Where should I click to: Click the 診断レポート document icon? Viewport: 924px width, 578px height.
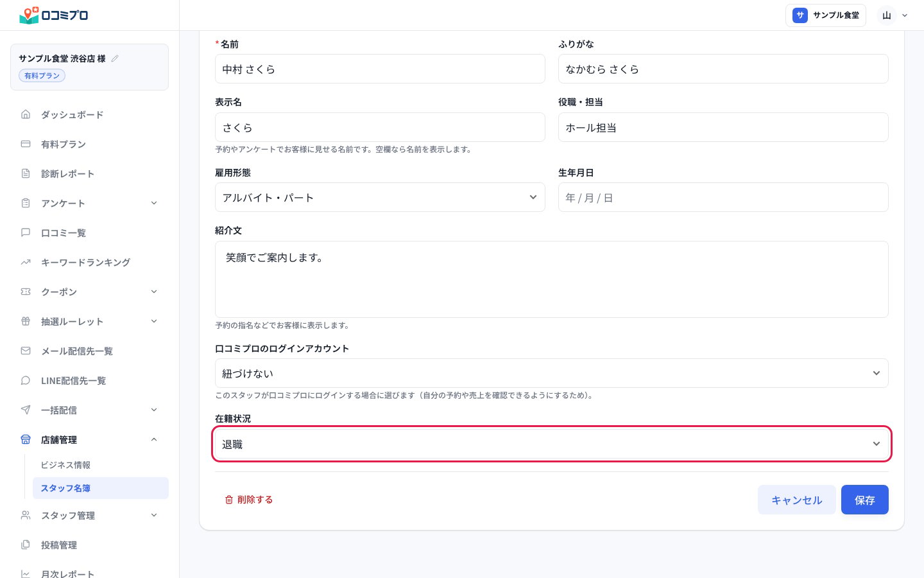coord(26,173)
